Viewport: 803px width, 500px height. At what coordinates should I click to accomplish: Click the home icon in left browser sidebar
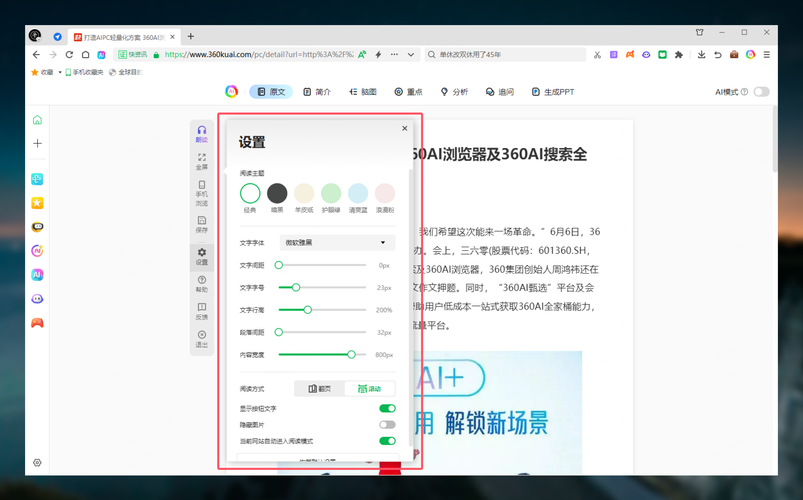click(x=37, y=120)
